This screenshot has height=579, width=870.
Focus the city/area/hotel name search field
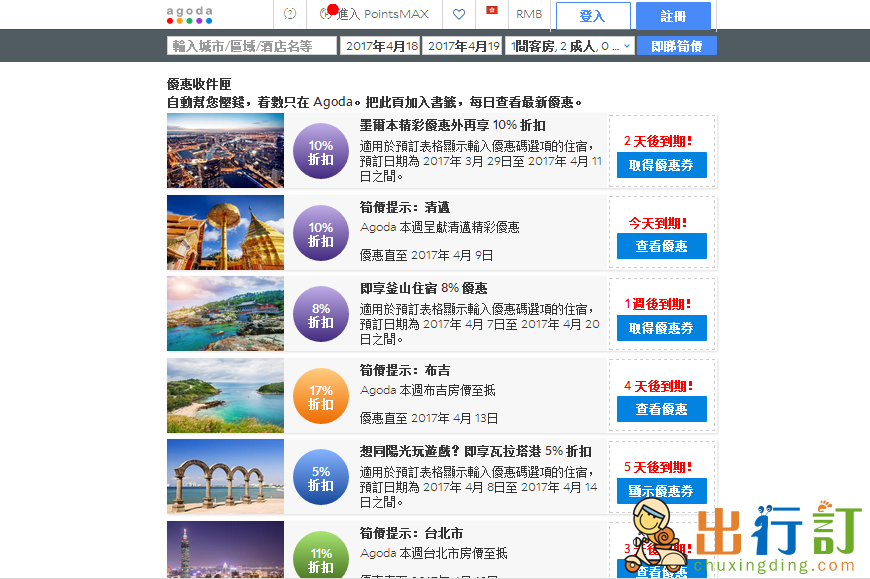pos(251,45)
